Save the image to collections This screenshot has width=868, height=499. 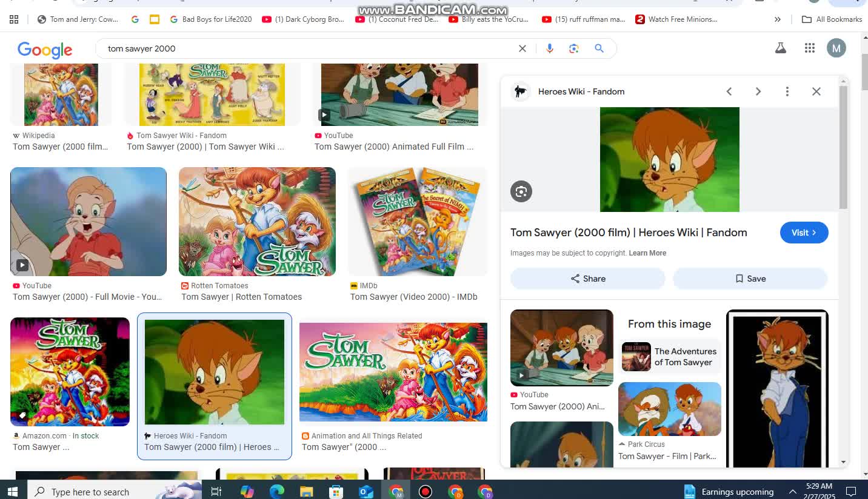pos(750,279)
